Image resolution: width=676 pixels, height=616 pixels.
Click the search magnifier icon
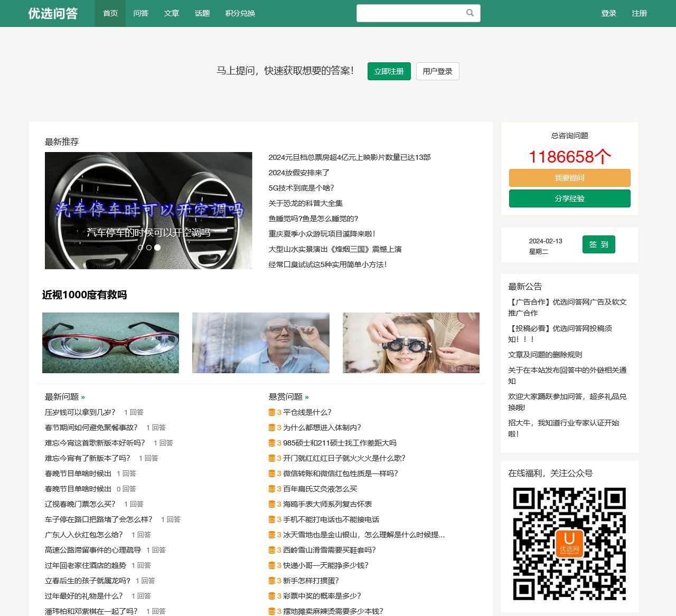click(x=470, y=13)
